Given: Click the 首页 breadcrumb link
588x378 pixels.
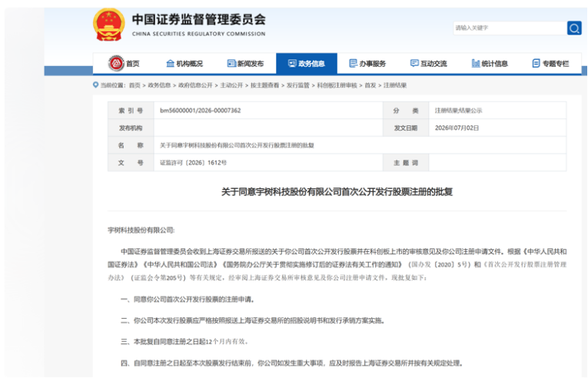Looking at the screenshot, I should coord(135,85).
